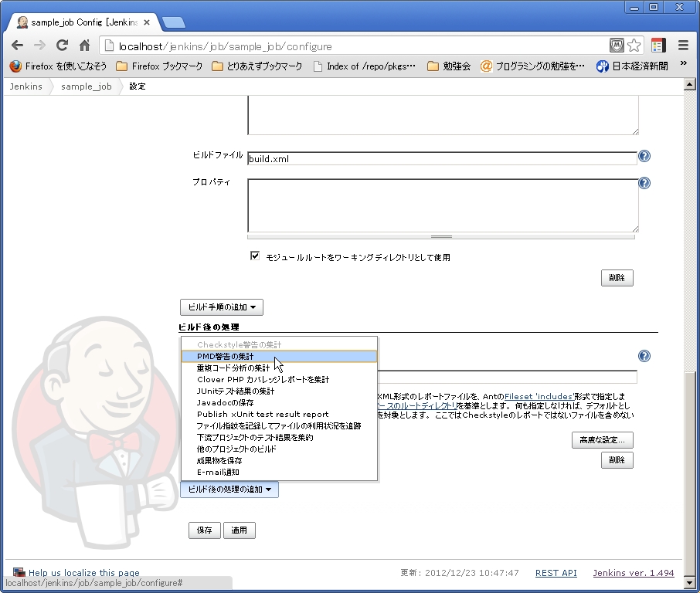Reload the page with the refresh icon
The width and height of the screenshot is (700, 593).
pyautogui.click(x=62, y=46)
